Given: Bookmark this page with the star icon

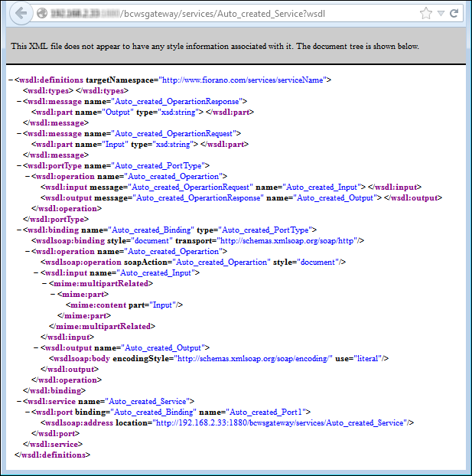Looking at the screenshot, I should [426, 14].
